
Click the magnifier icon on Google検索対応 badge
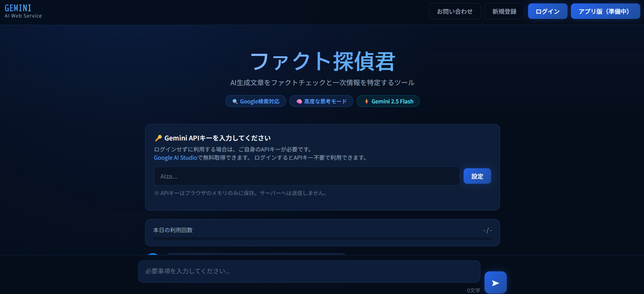[235, 101]
